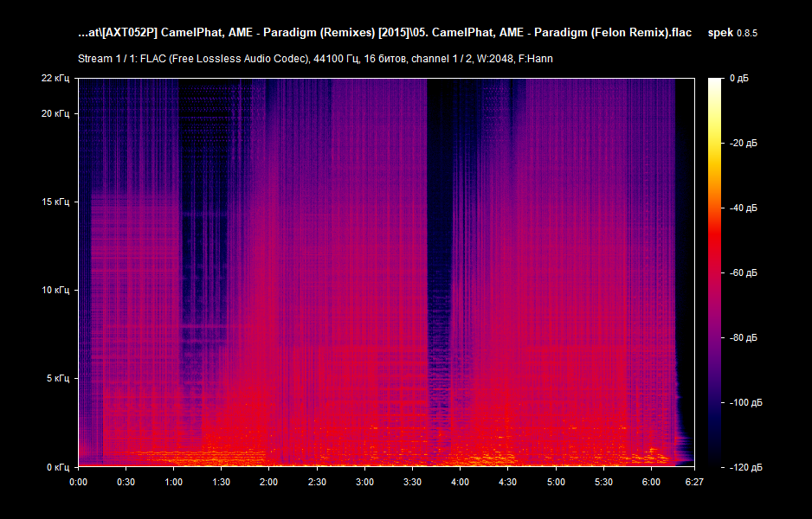Click the 0:30 time axis label
Screen dimensions: 812x519
coord(126,483)
